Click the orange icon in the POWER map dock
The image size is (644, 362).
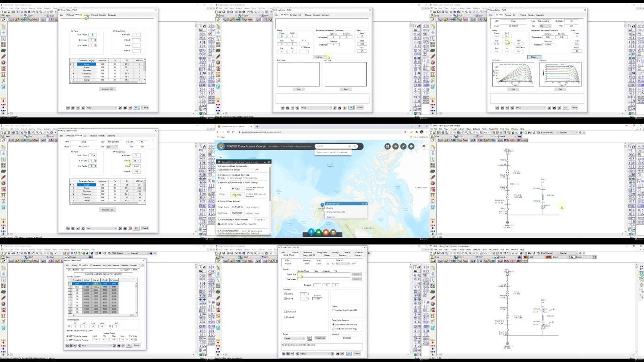[x=326, y=232]
